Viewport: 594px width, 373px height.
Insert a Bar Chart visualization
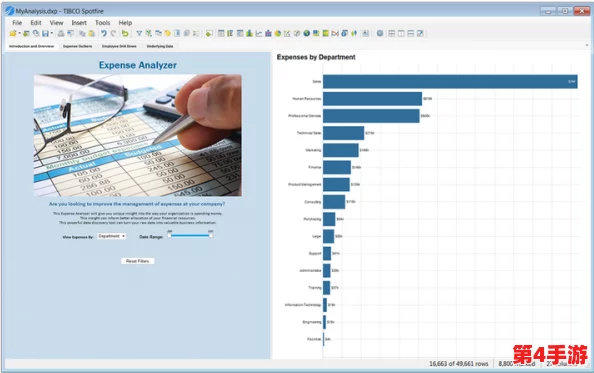(x=249, y=33)
